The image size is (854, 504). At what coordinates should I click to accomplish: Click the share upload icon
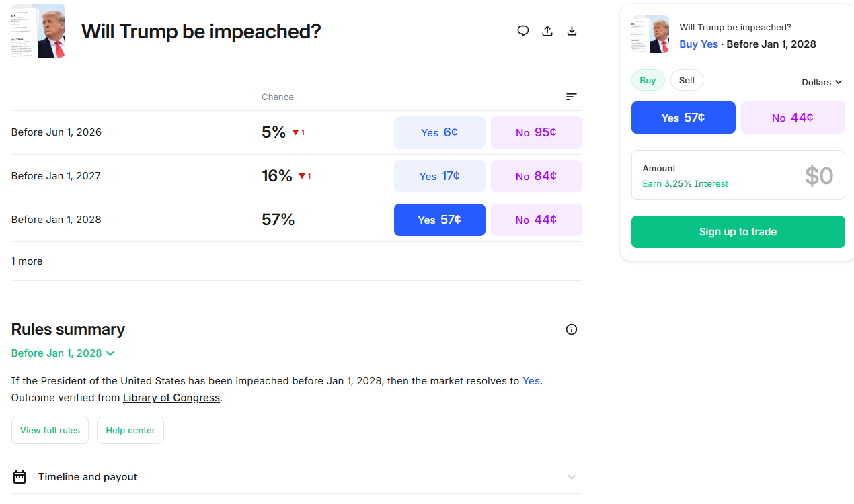547,31
